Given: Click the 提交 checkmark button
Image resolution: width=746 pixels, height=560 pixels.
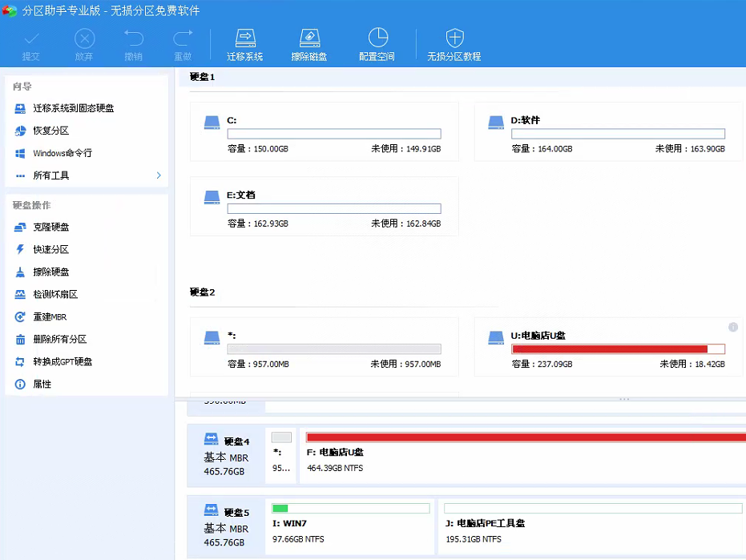Looking at the screenshot, I should (31, 38).
